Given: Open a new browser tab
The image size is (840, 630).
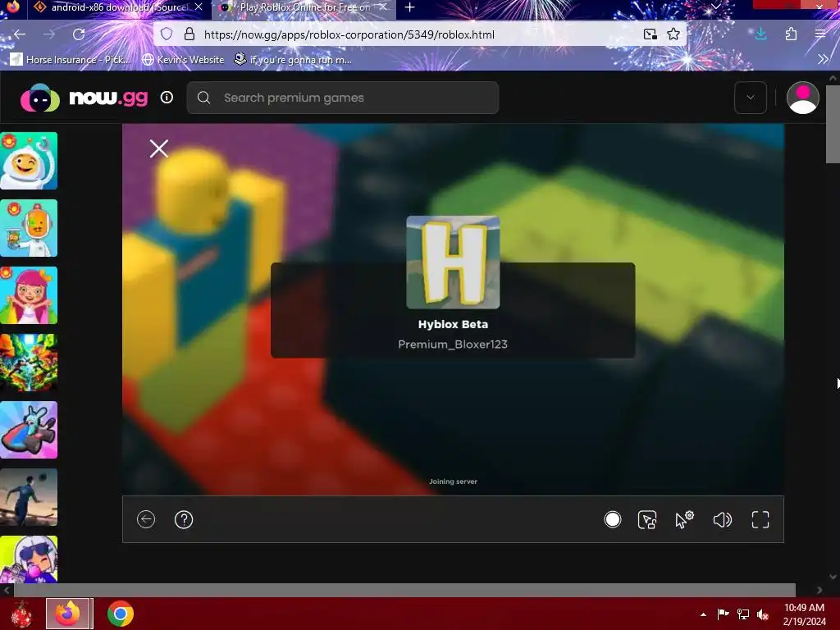Looking at the screenshot, I should (410, 7).
